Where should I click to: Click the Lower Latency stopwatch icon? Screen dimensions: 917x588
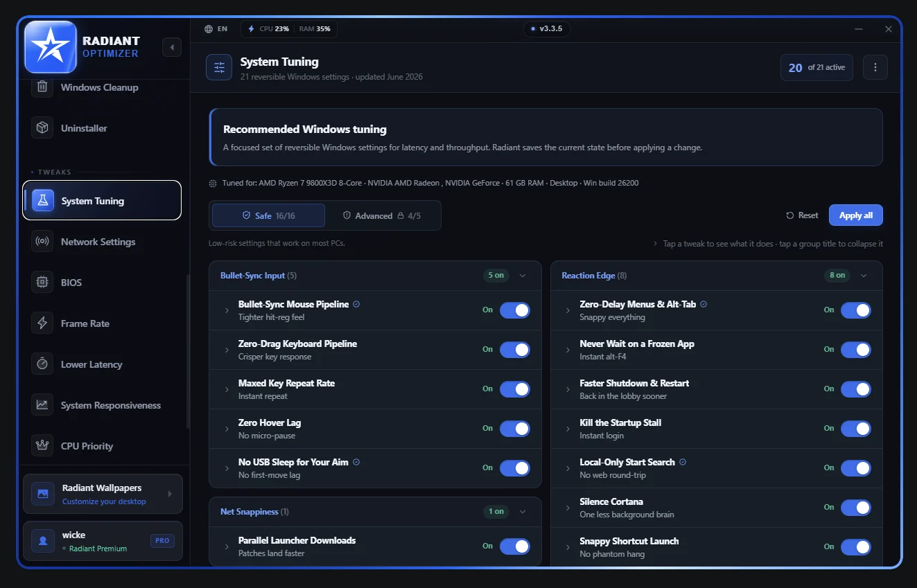point(42,364)
